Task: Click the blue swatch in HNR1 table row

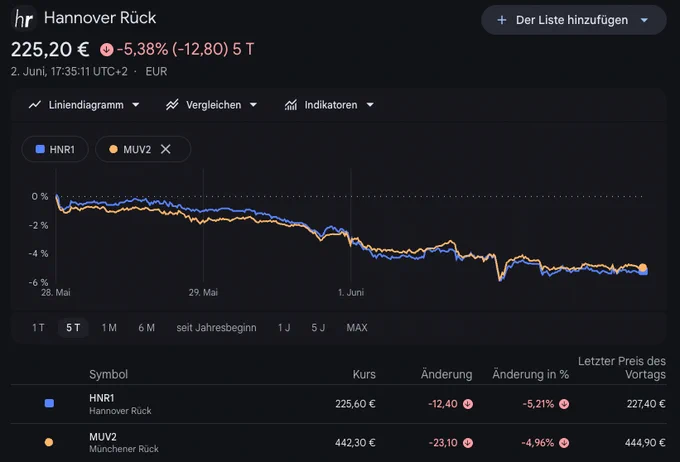Action: coord(49,403)
